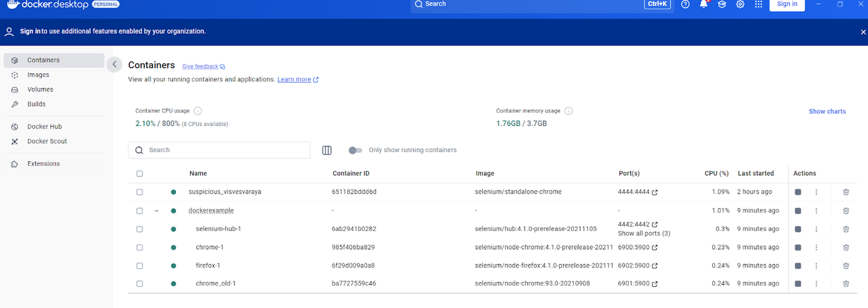Select the firefox-1 checkbox

[x=139, y=265]
